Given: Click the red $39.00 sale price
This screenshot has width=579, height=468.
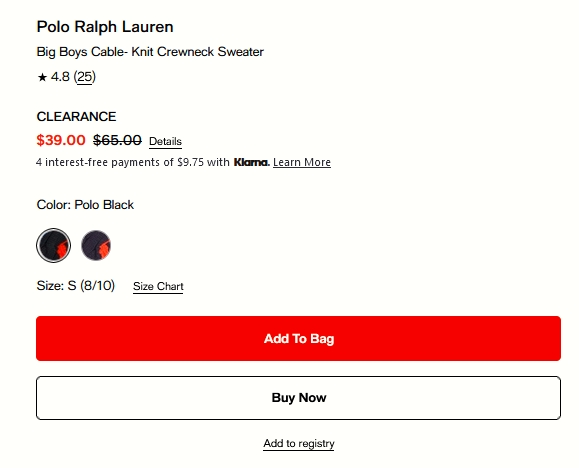Looking at the screenshot, I should coord(61,140).
